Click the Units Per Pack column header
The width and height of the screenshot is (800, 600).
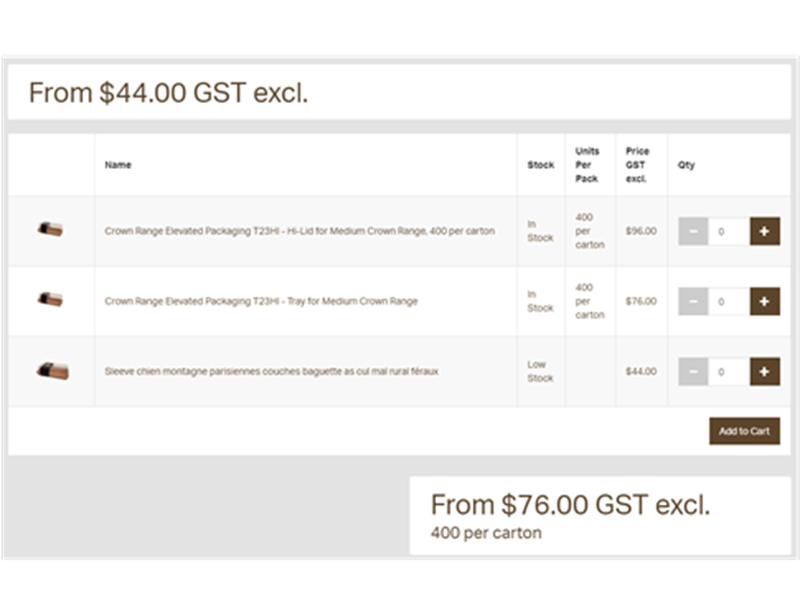point(586,164)
